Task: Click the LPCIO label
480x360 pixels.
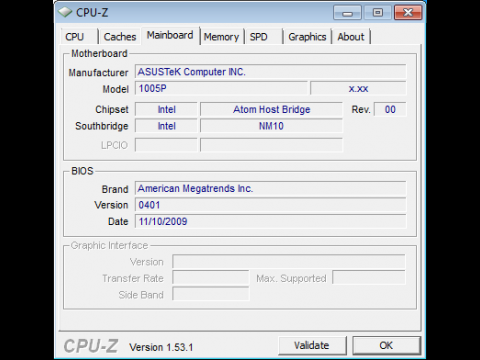Action: 114,145
